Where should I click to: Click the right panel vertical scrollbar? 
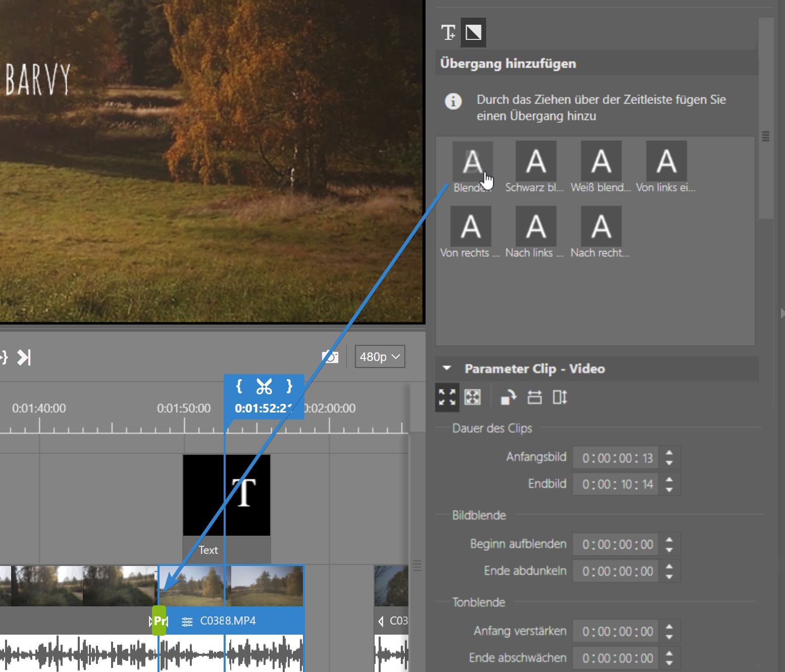coord(766,119)
